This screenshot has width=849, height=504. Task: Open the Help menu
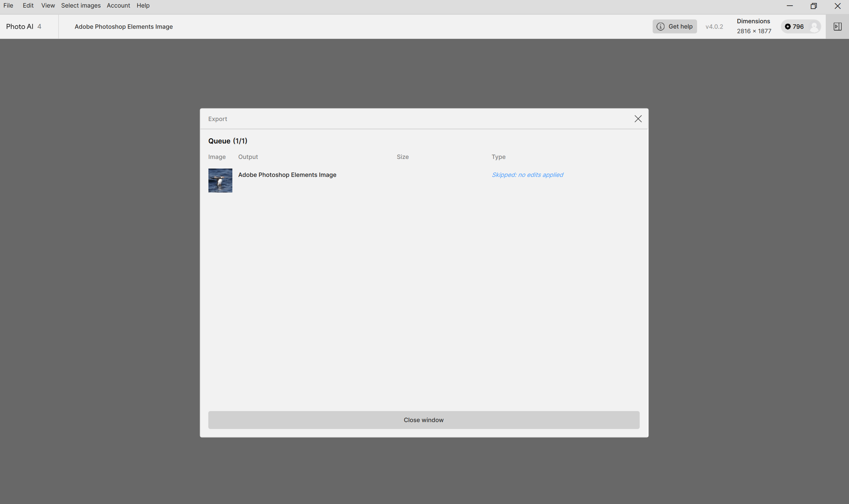pyautogui.click(x=143, y=5)
